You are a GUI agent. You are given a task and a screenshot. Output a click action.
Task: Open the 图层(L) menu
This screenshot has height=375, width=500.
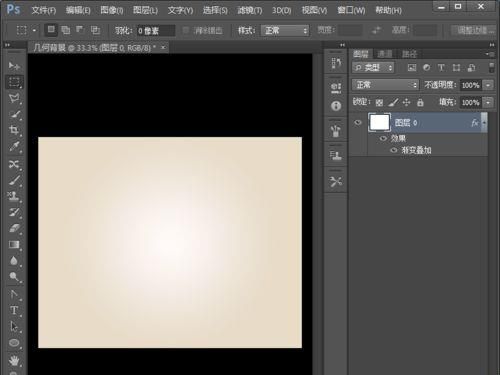145,10
